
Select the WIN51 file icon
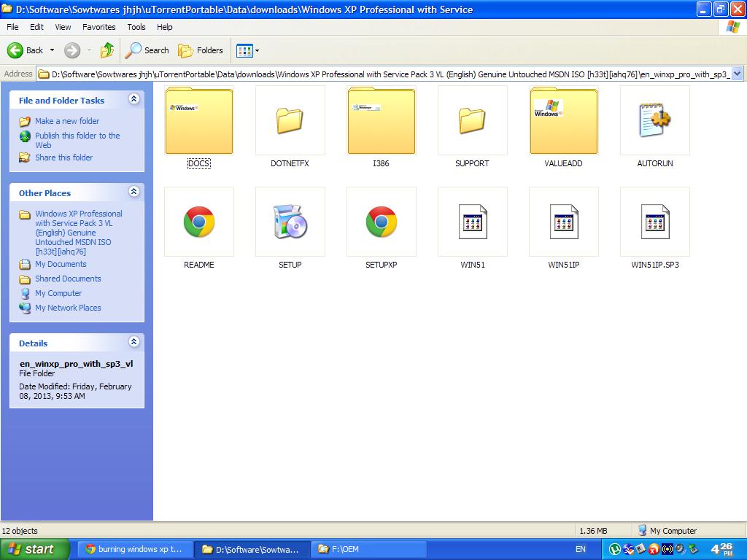(x=473, y=222)
